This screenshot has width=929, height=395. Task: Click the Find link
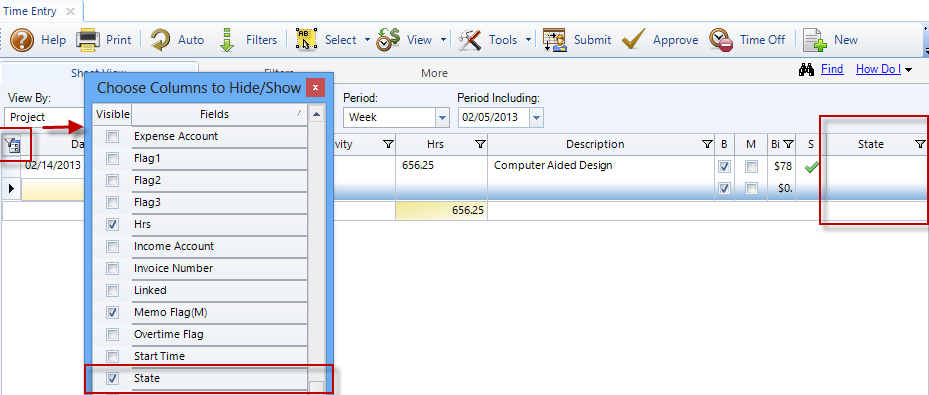coord(832,69)
